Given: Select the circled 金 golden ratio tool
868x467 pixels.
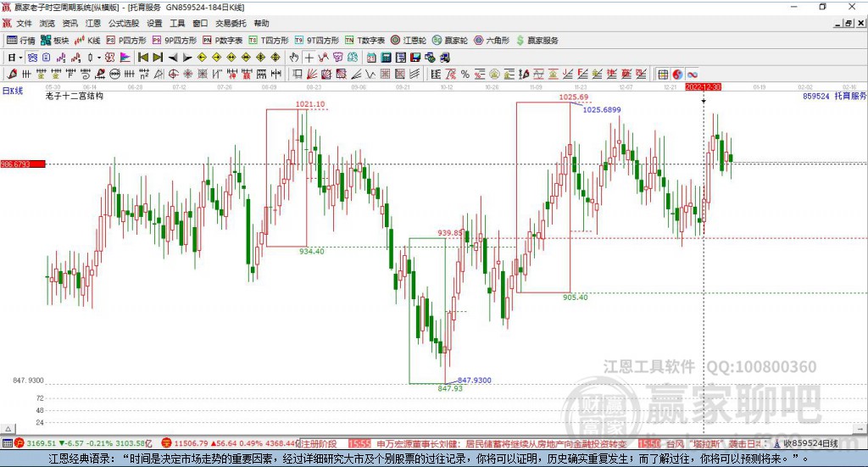Looking at the screenshot, I should pyautogui.click(x=494, y=74).
